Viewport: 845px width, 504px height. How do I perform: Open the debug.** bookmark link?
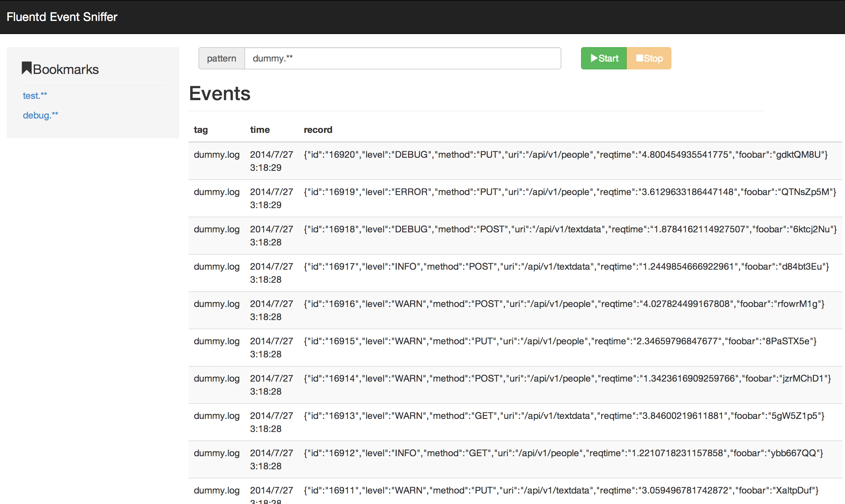40,116
